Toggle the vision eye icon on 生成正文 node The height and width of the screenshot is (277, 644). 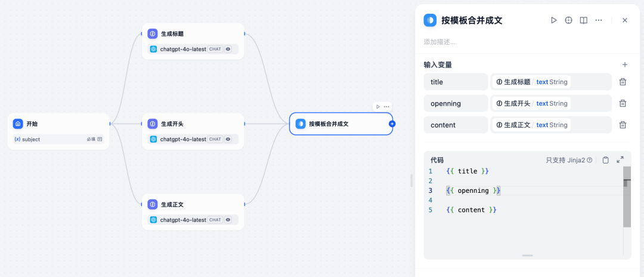coord(228,220)
